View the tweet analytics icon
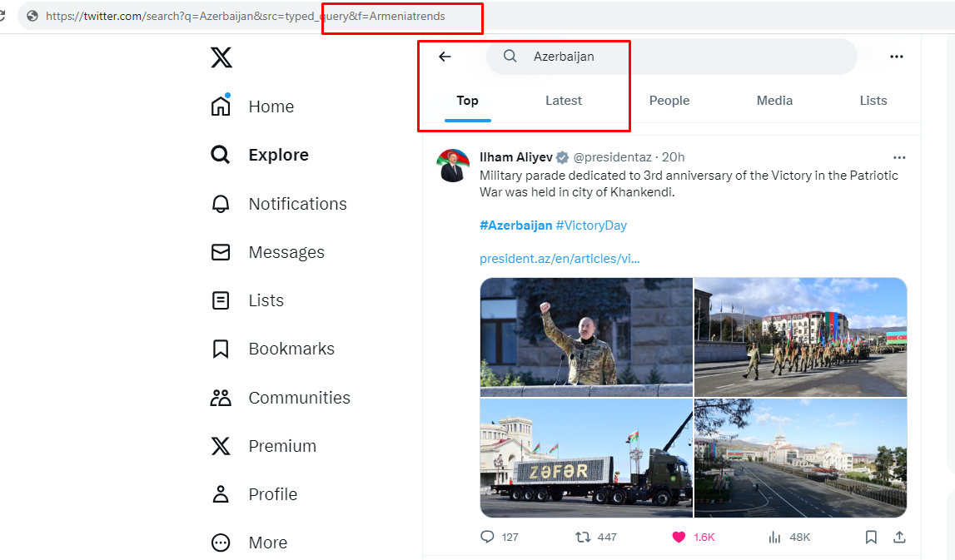This screenshot has width=955, height=560. (x=773, y=537)
